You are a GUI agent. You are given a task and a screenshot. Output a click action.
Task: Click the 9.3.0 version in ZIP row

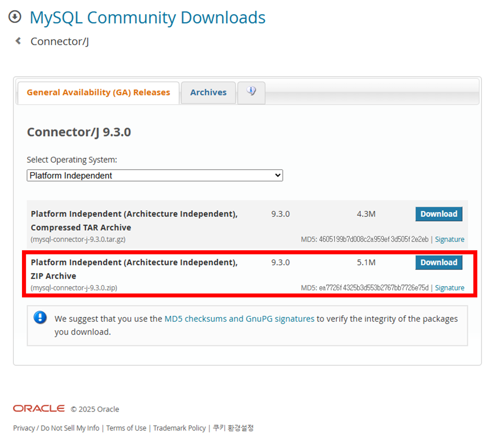(x=280, y=262)
